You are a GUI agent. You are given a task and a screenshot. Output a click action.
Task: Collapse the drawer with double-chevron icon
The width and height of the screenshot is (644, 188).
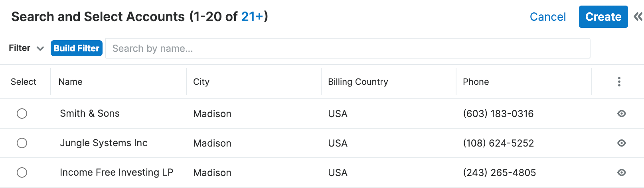(x=638, y=17)
